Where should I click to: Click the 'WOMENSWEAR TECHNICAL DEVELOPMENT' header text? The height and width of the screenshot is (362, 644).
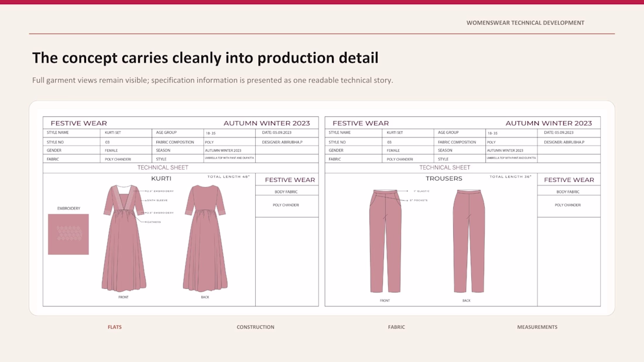coord(525,23)
